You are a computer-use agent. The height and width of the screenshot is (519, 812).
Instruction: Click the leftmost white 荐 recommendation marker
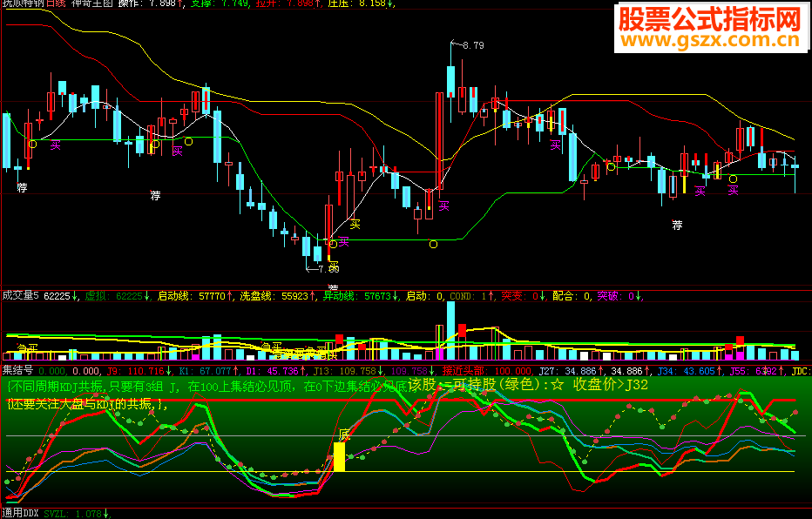point(22,187)
